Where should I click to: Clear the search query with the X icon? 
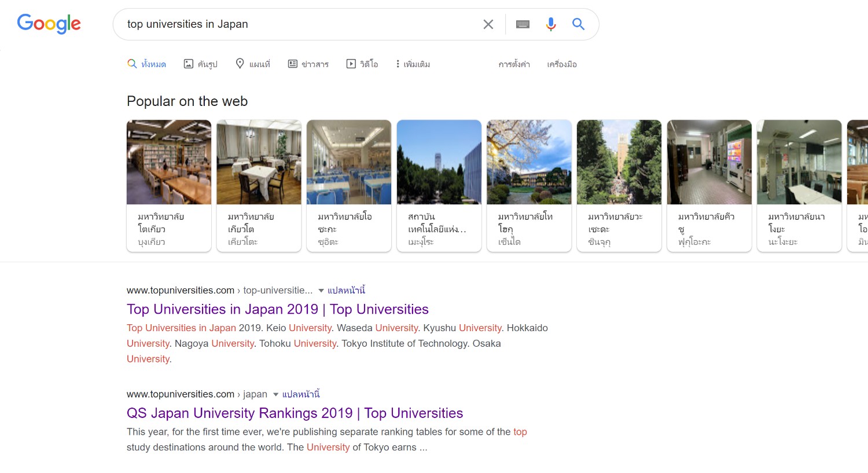point(488,24)
